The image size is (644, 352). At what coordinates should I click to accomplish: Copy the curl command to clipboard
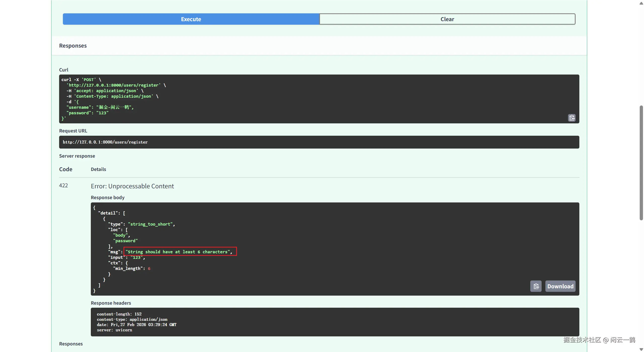pos(572,118)
